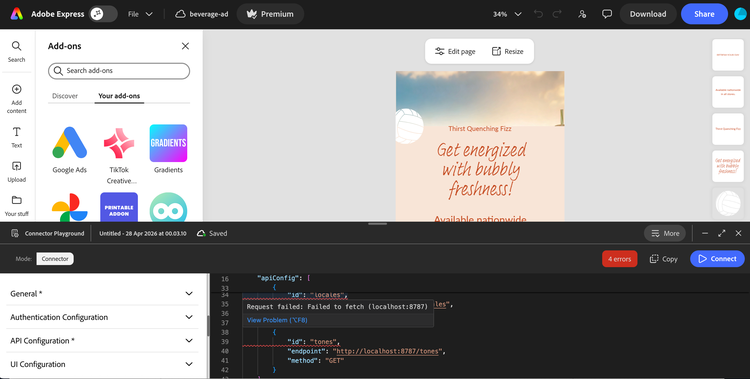Image resolution: width=750 pixels, height=379 pixels.
Task: Select the 'Available nationwide' thumbnail
Action: coord(728,92)
